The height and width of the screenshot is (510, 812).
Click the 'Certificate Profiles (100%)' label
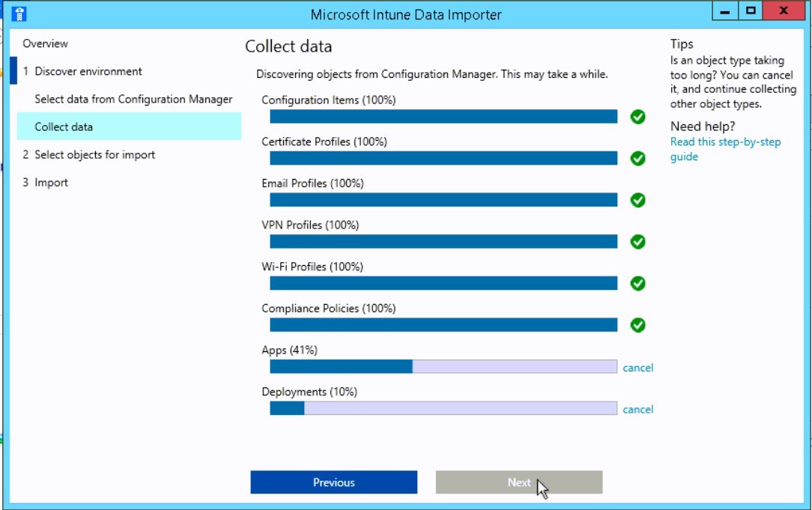click(324, 142)
